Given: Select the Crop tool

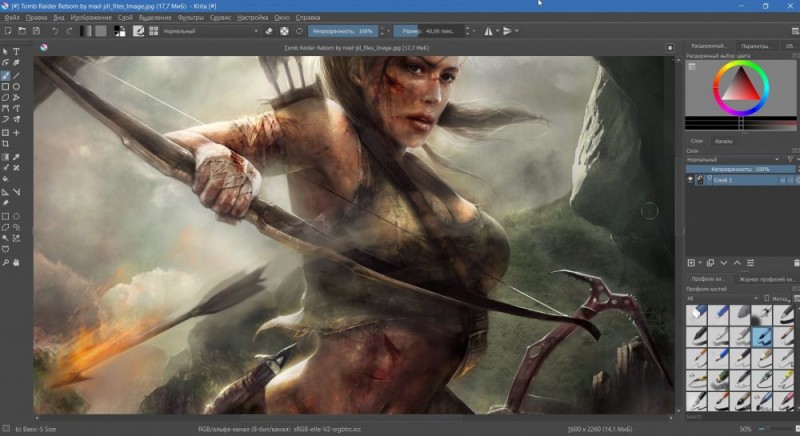Looking at the screenshot, I should (5, 144).
